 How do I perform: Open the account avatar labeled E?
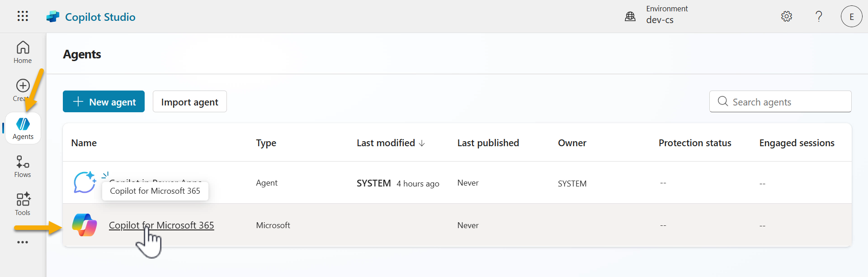[852, 16]
